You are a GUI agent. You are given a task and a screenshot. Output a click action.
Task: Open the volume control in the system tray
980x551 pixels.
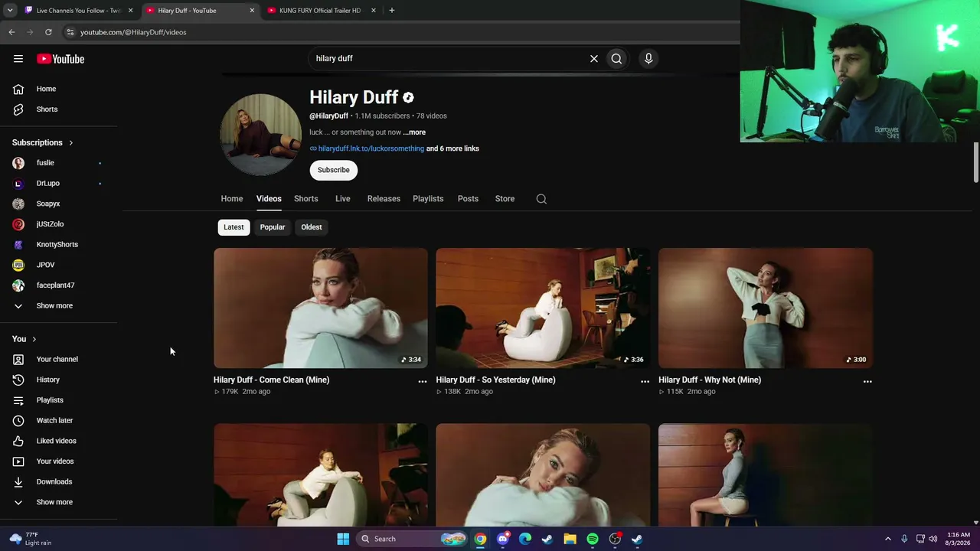[933, 539]
